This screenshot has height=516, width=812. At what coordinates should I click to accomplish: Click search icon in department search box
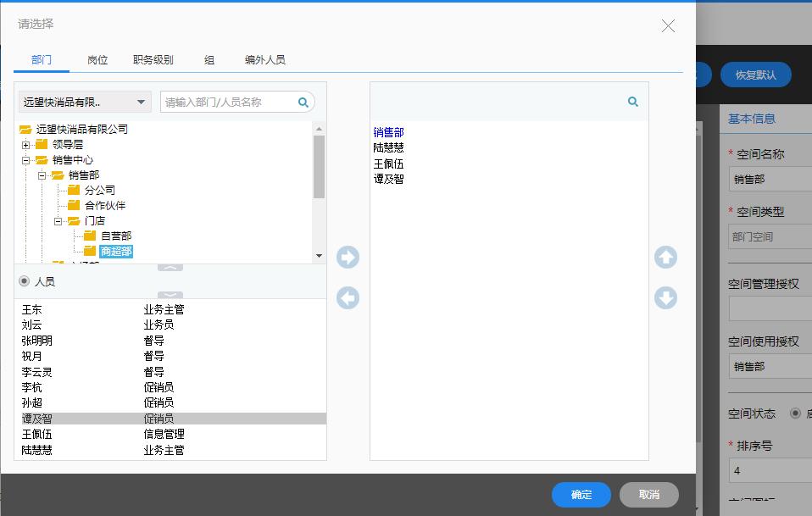pos(303,103)
